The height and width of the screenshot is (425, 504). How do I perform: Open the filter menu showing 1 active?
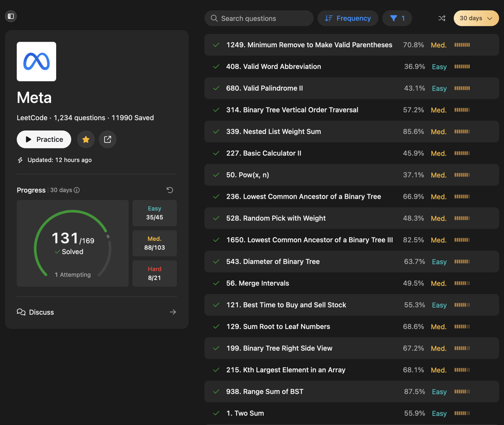point(397,18)
